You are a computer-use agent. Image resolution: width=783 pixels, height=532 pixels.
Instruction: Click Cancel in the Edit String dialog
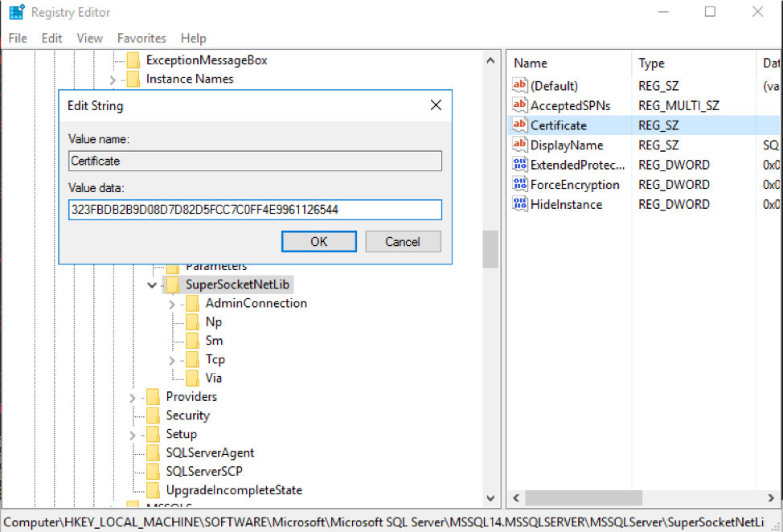(x=403, y=241)
